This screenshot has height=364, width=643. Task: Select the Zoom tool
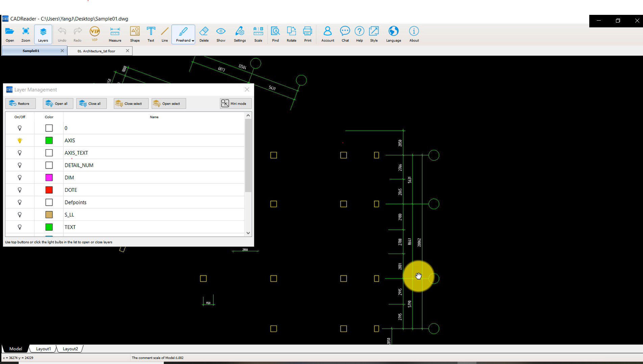[26, 34]
